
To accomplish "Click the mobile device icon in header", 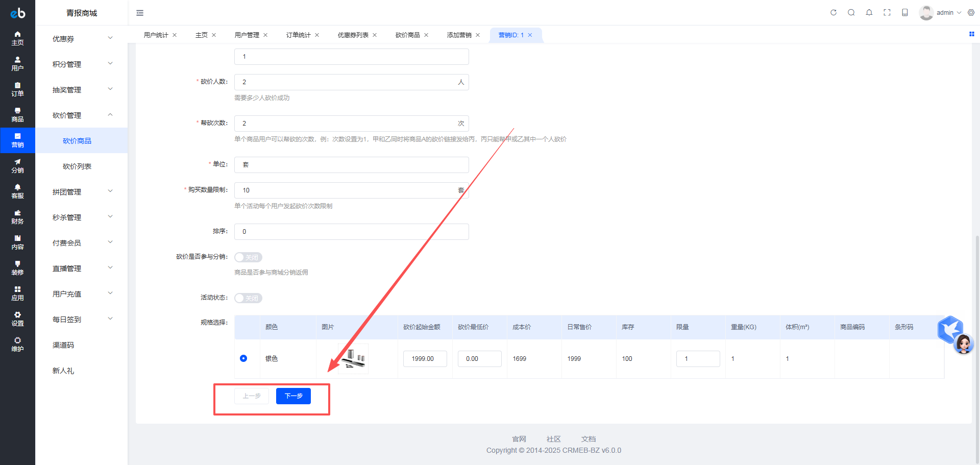I will coord(905,13).
